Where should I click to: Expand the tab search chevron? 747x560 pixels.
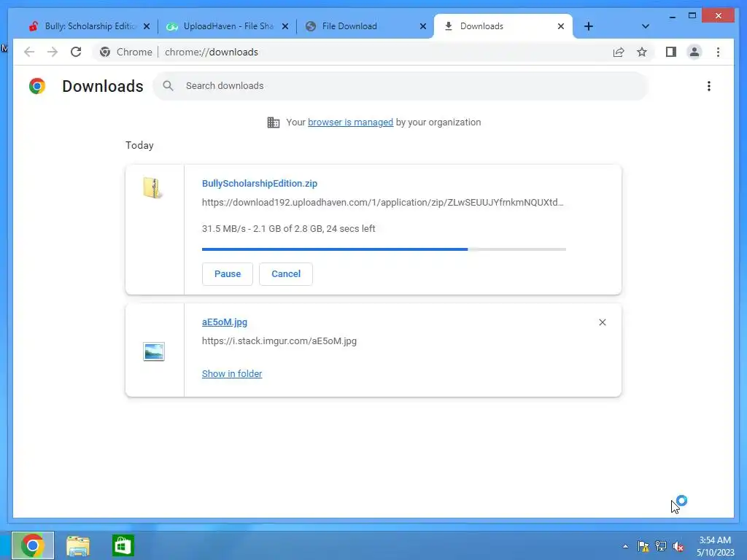click(x=645, y=26)
